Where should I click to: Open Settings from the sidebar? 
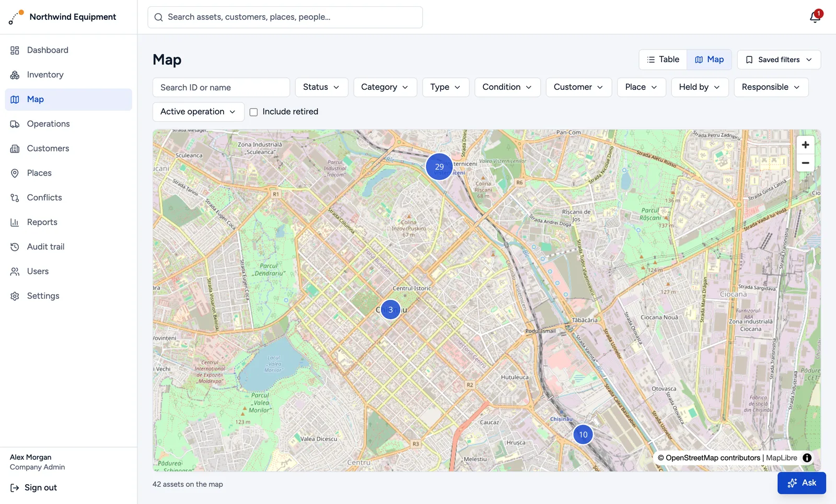[68, 296]
